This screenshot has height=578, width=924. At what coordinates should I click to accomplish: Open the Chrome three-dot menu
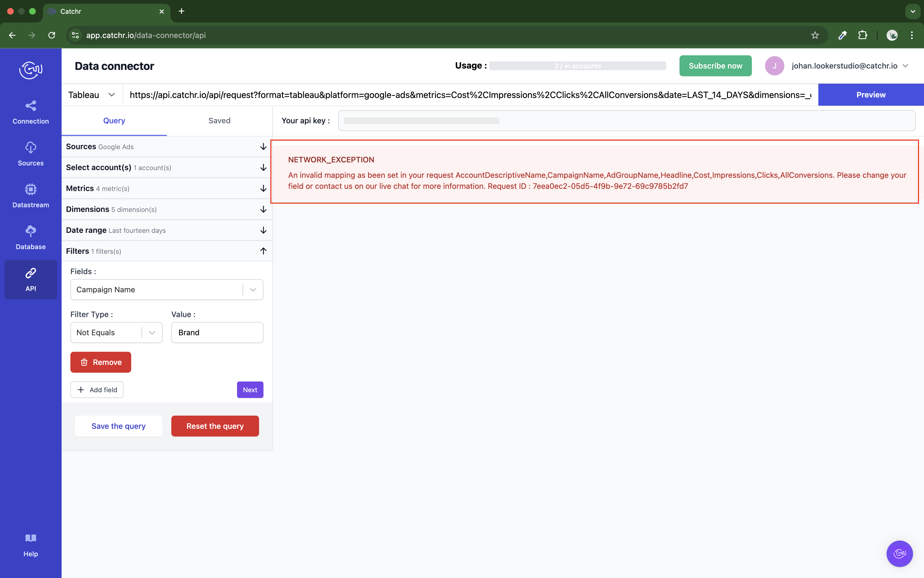pos(912,35)
